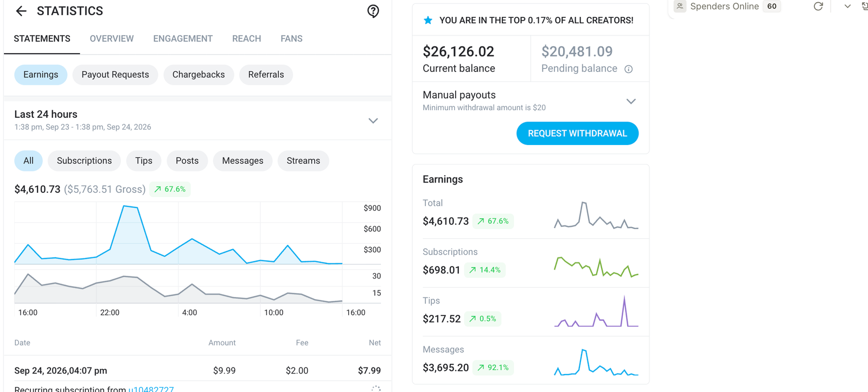
Task: Switch to the OVERVIEW tab
Action: tap(112, 39)
